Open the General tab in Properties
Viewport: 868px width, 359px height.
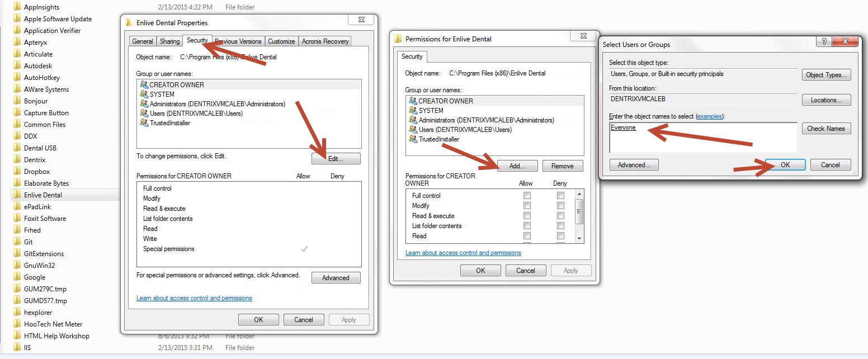click(143, 41)
